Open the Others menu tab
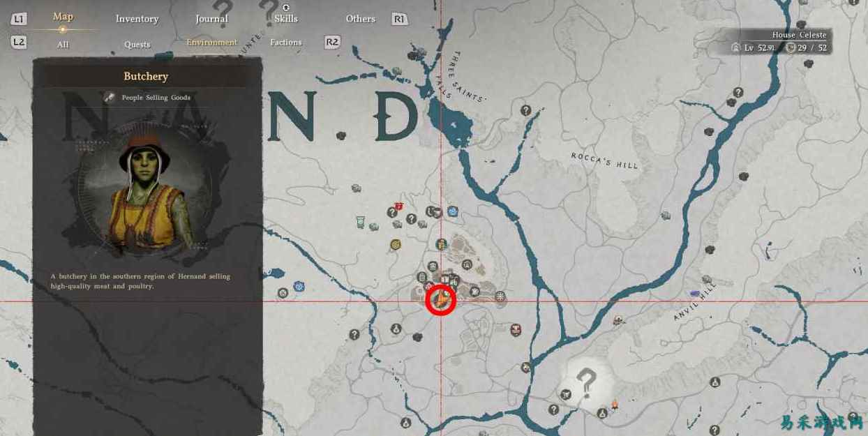 click(x=361, y=19)
